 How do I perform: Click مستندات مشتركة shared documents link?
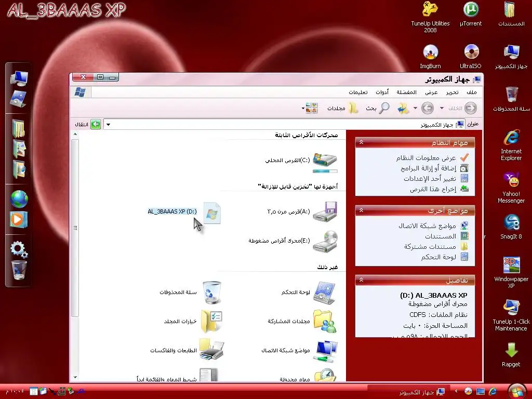pyautogui.click(x=430, y=247)
